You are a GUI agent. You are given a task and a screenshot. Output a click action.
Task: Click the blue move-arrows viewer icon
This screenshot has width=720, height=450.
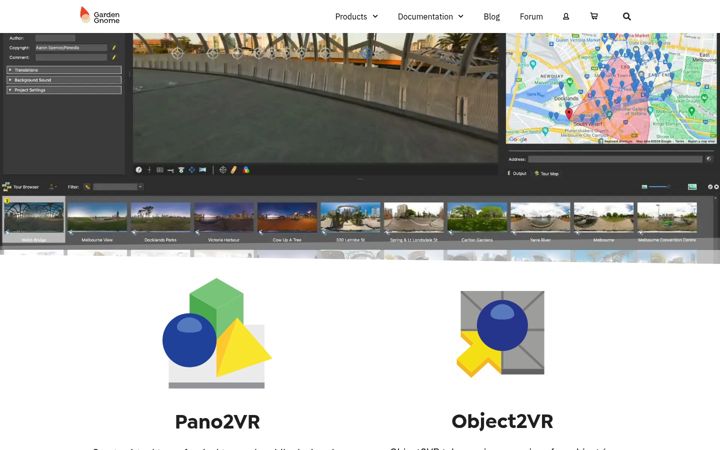click(x=192, y=170)
